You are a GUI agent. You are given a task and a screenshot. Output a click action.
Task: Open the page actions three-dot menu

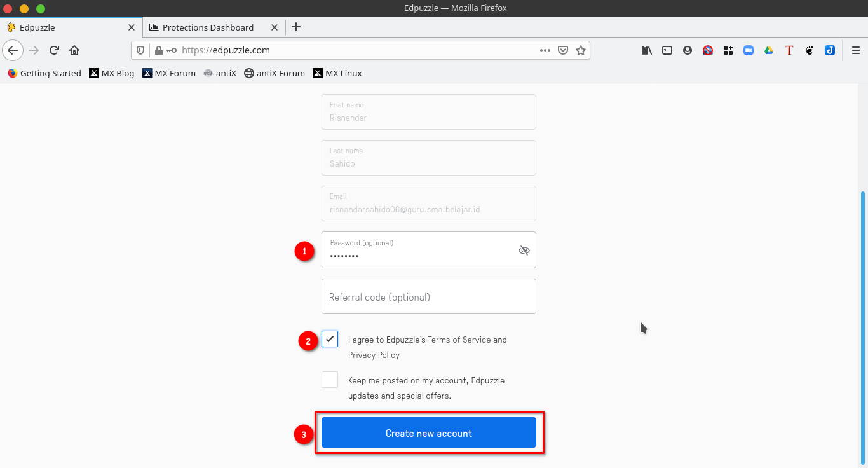545,50
